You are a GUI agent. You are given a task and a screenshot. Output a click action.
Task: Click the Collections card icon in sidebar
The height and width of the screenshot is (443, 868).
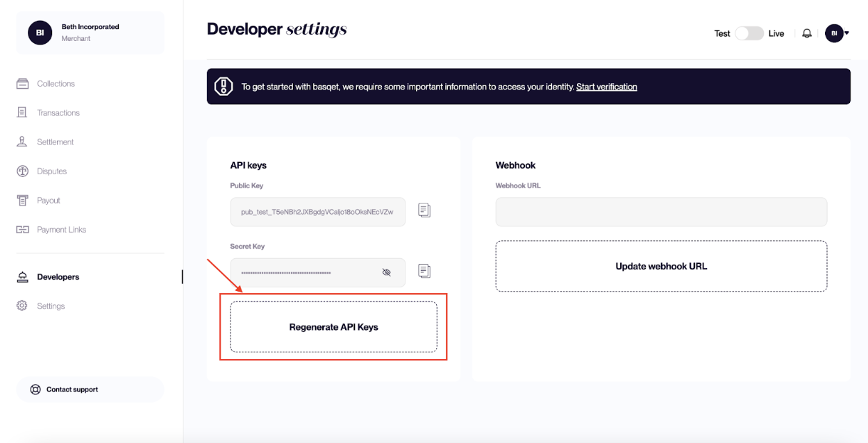[x=22, y=83]
